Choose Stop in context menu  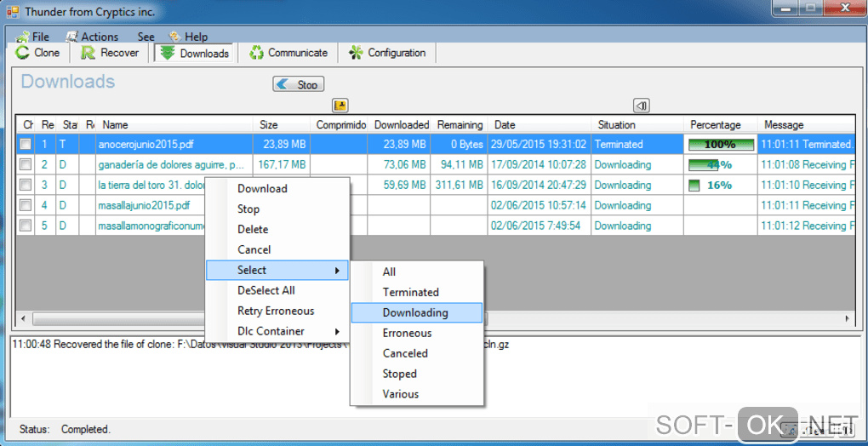(x=277, y=209)
